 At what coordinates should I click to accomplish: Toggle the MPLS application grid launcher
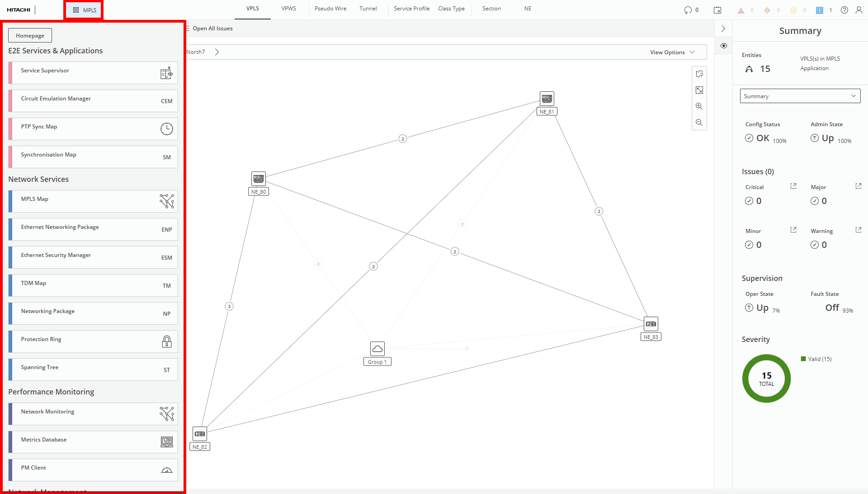click(84, 10)
